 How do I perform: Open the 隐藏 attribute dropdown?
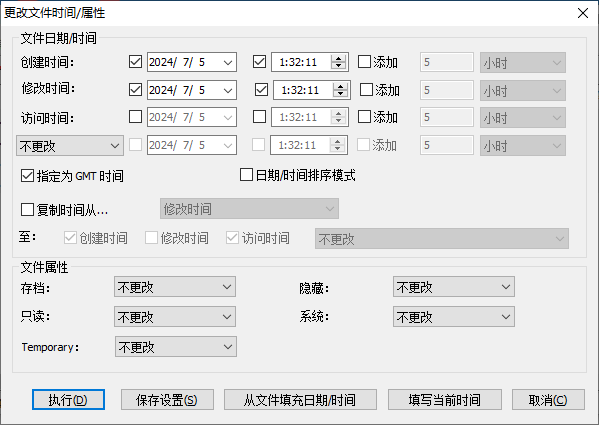[x=454, y=287]
